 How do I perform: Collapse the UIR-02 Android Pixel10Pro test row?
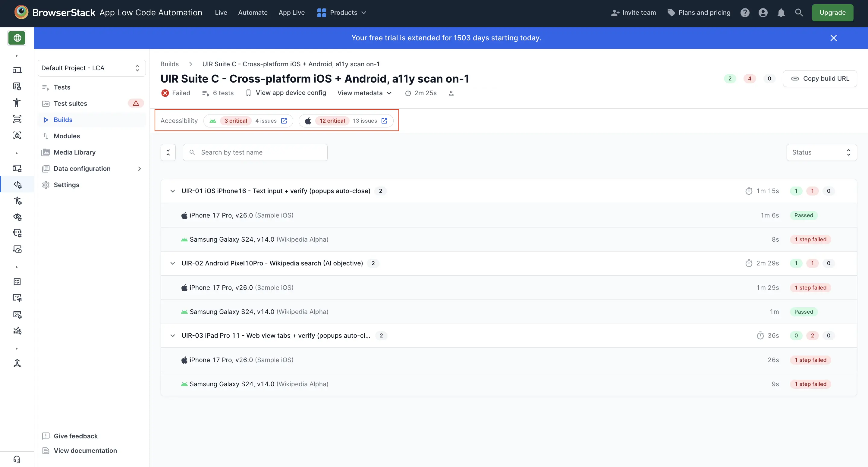tap(172, 263)
